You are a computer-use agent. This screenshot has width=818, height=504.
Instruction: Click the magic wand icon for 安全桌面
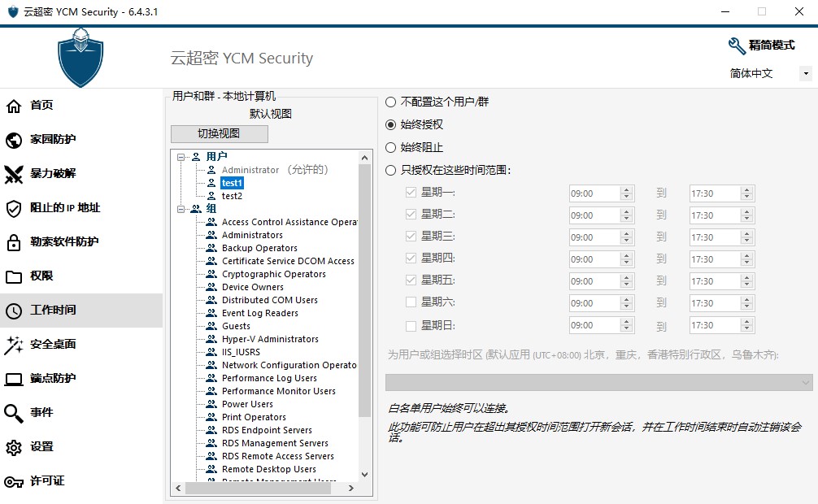[x=14, y=345]
